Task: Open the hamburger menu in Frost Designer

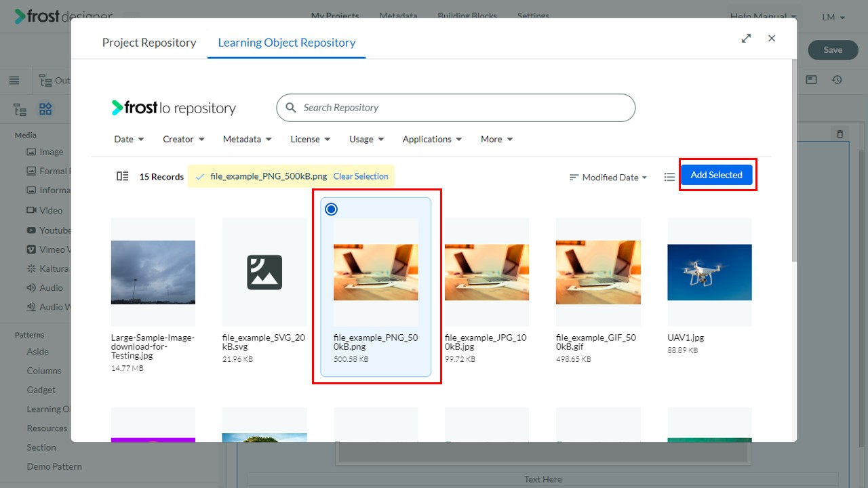Action: [x=14, y=81]
